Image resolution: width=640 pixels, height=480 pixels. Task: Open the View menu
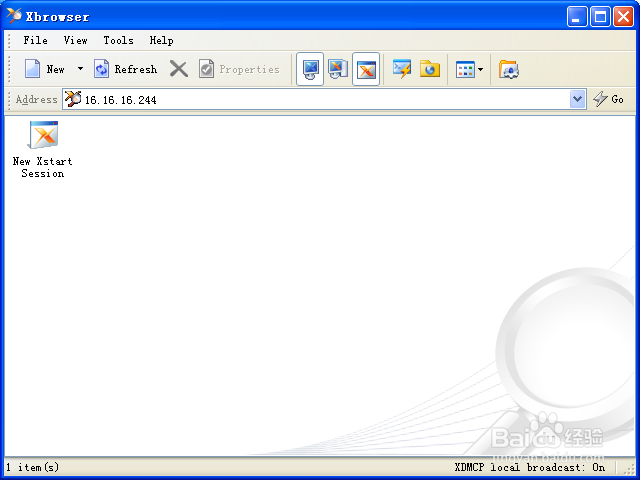point(75,40)
